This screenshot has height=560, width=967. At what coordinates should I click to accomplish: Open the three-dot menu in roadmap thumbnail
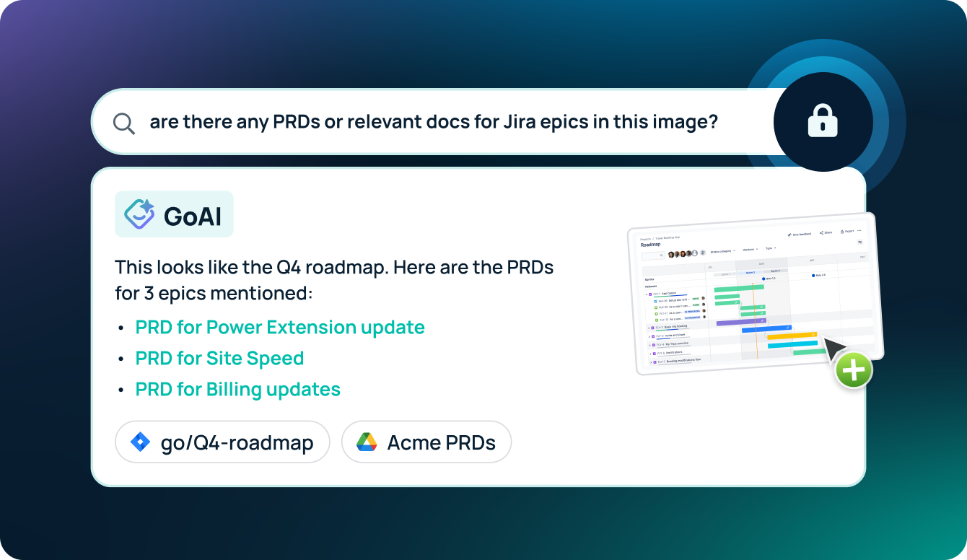click(x=859, y=231)
